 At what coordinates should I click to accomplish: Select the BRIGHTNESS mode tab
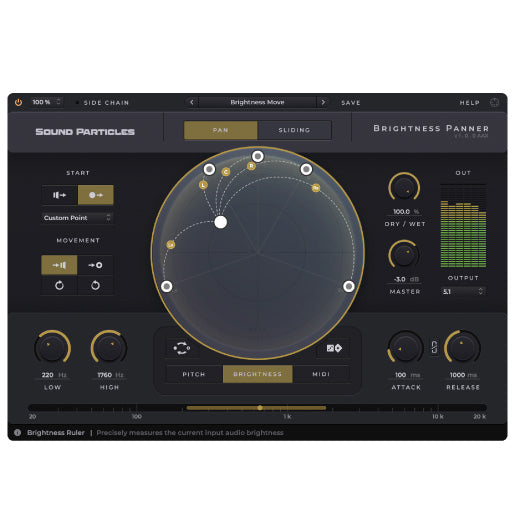[258, 374]
